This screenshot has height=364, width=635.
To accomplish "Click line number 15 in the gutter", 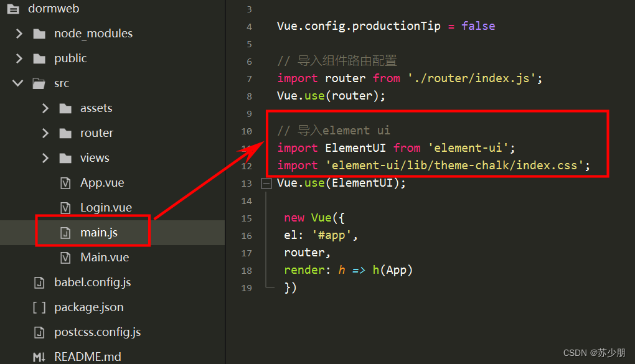I will click(x=247, y=217).
